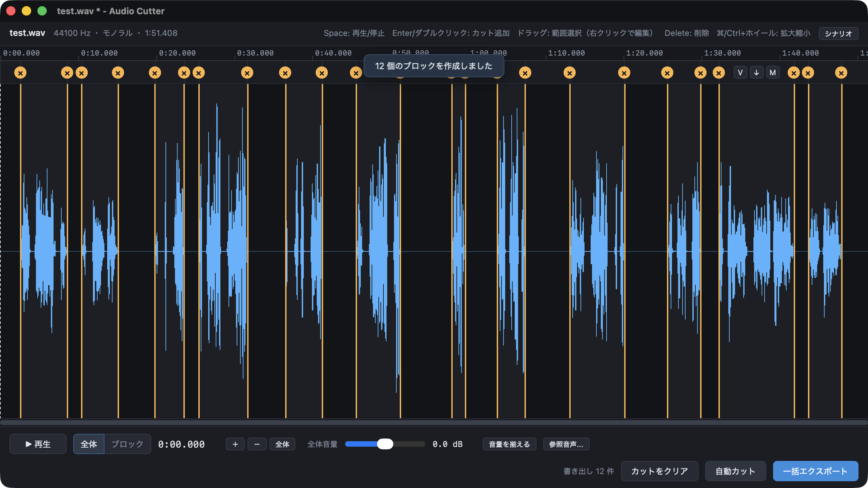This screenshot has height=488, width=868.
Task: Remove the cut marker just before the 0:20.000 tick
Action: pos(155,73)
